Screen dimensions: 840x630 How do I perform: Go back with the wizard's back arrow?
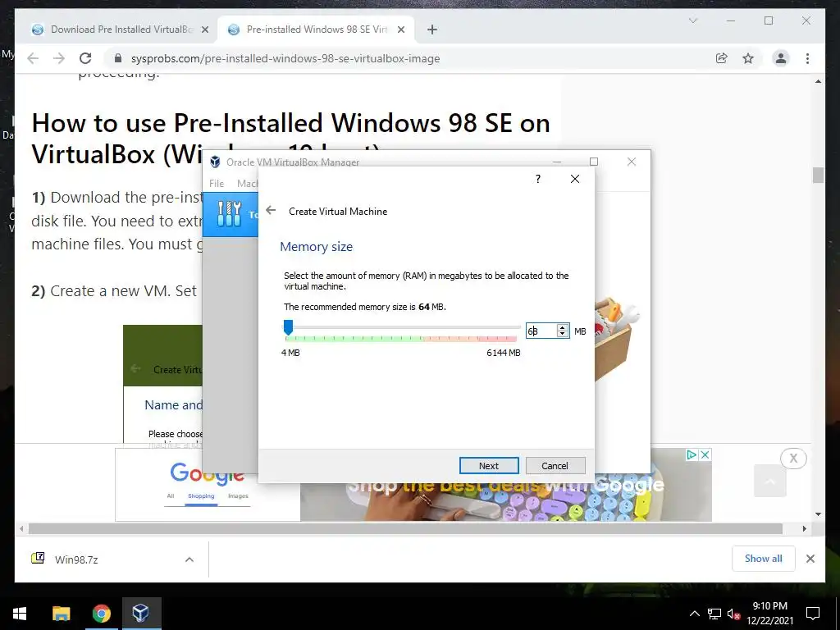tap(271, 211)
